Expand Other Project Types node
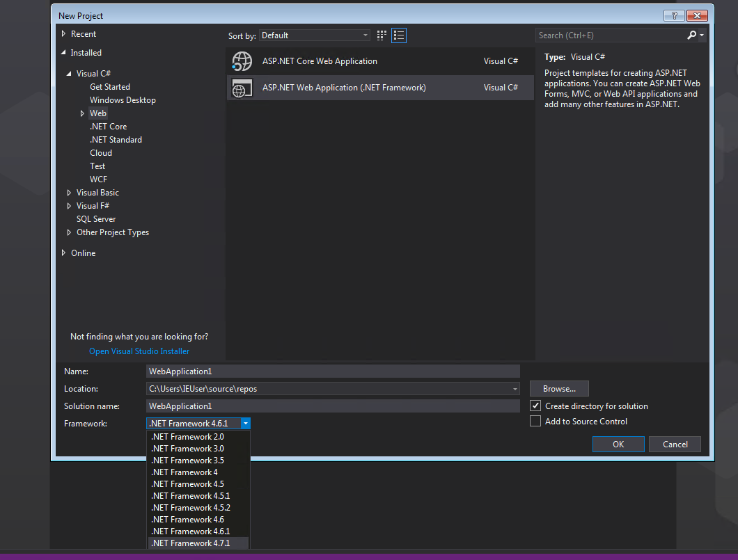The width and height of the screenshot is (738, 560). [69, 232]
